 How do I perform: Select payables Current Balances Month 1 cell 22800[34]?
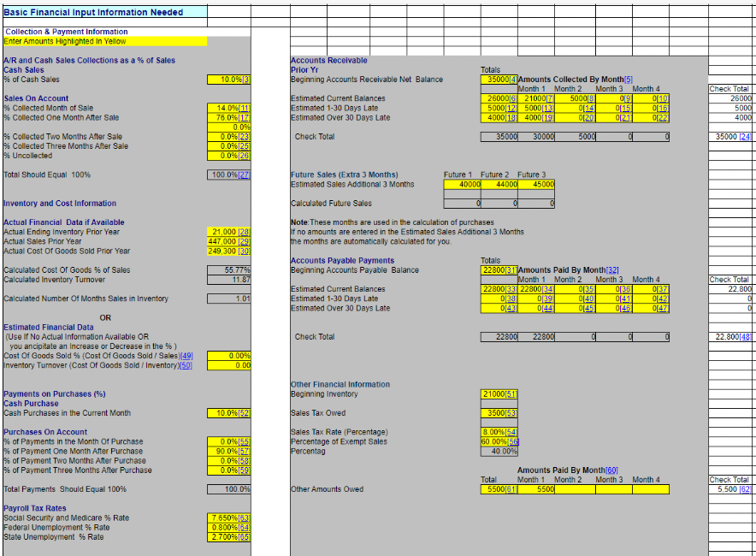pyautogui.click(x=536, y=289)
